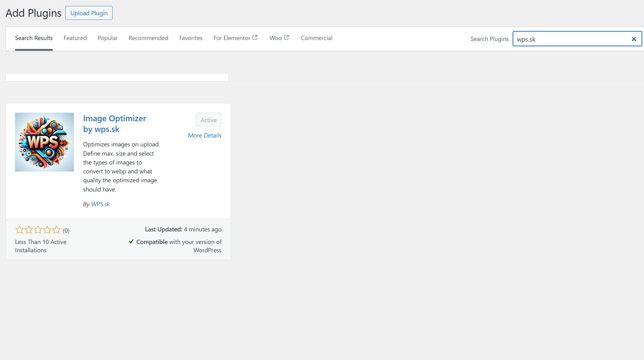Screen dimensions: 644x360
Task: Click 'Less Than 10 Active Installations' text
Action: point(41,246)
